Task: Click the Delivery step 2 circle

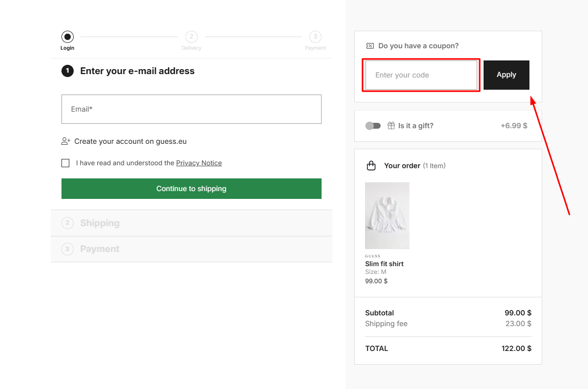Action: coord(191,37)
